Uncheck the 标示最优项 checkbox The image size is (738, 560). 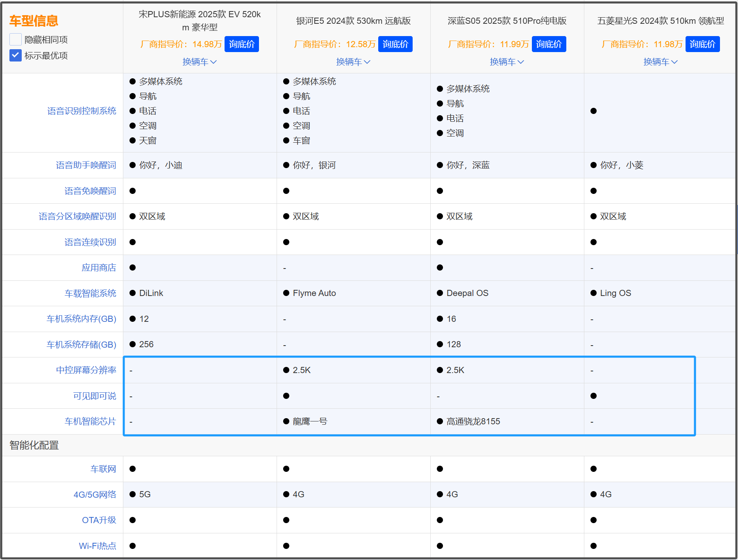(16, 55)
